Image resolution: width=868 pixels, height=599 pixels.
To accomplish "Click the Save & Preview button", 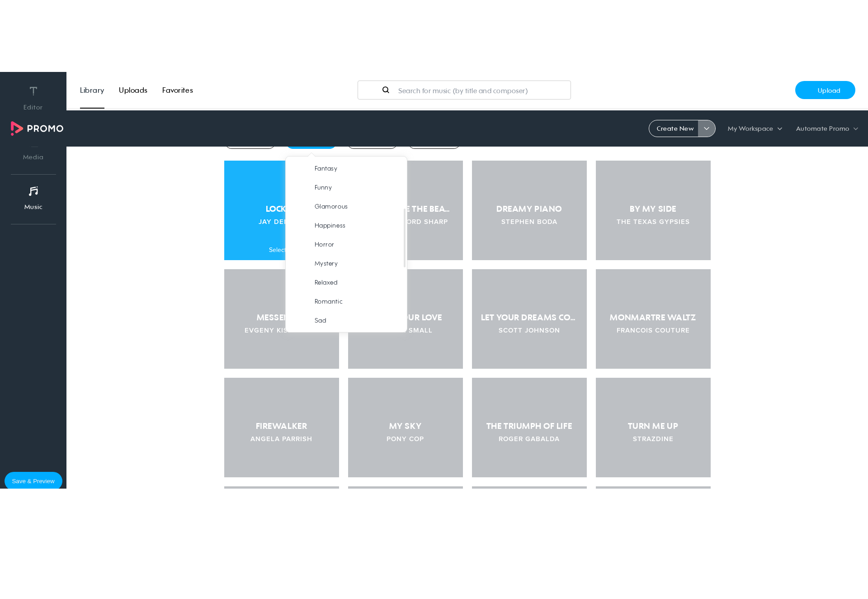I will point(33,481).
